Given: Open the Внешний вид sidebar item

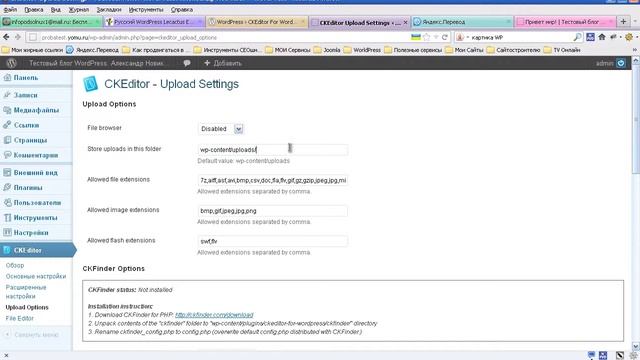Looking at the screenshot, I should [x=35, y=173].
